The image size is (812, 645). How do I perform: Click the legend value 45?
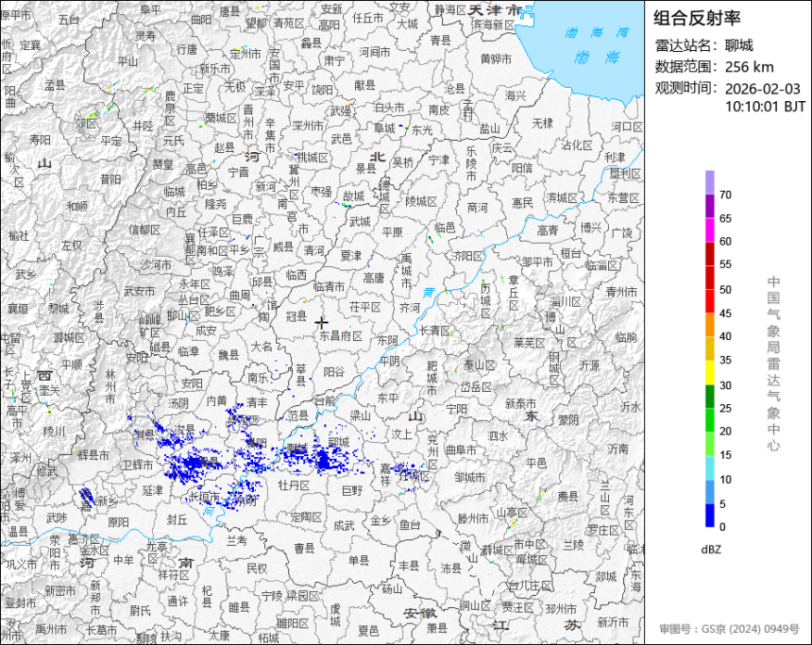[x=725, y=314]
